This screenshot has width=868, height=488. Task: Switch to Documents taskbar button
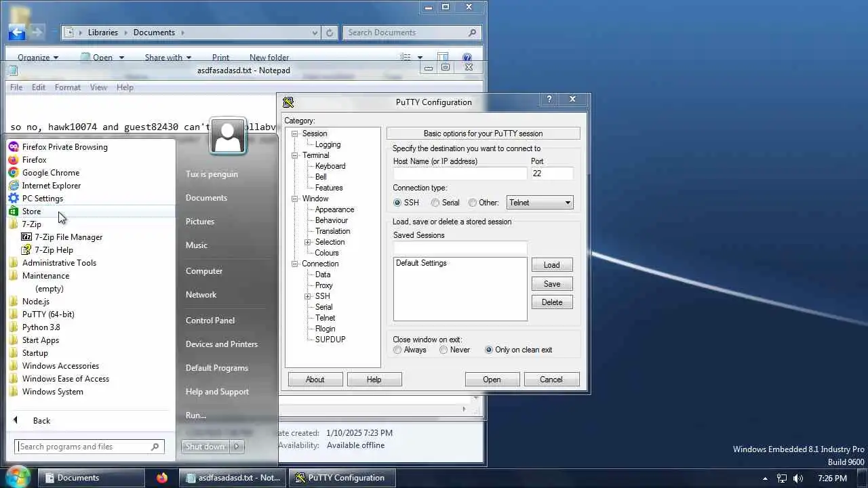[x=90, y=478]
